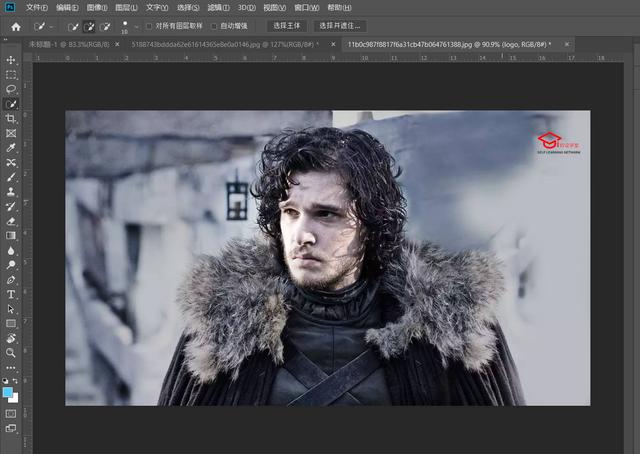The image size is (640, 454).
Task: Open the 3D(D) menu
Action: point(247,7)
